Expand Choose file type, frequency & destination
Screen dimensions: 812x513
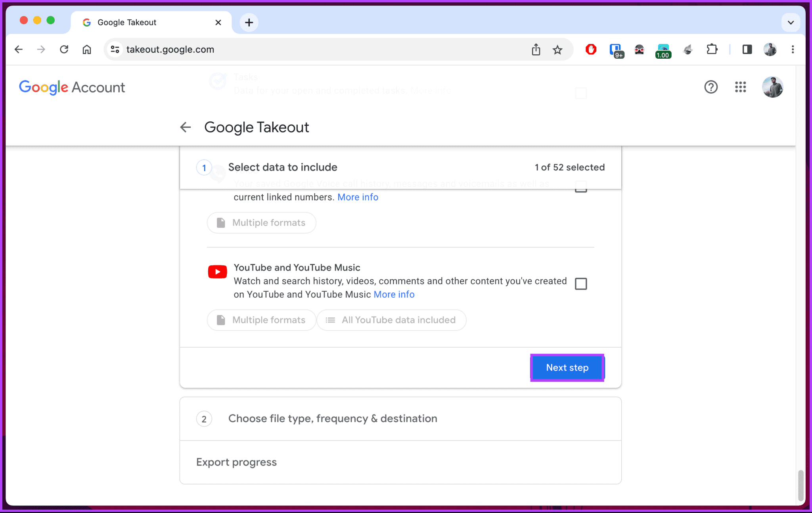pyautogui.click(x=400, y=419)
